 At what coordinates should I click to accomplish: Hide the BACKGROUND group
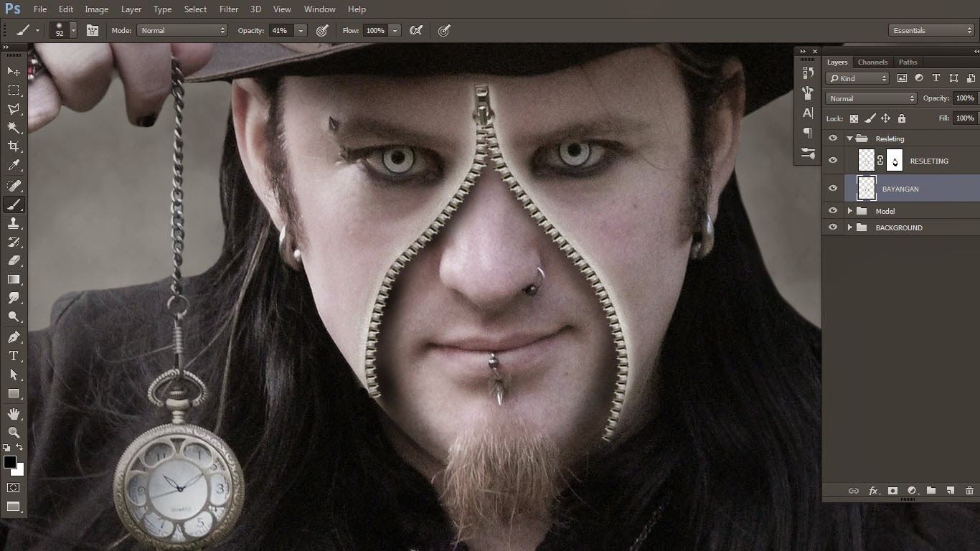click(833, 227)
